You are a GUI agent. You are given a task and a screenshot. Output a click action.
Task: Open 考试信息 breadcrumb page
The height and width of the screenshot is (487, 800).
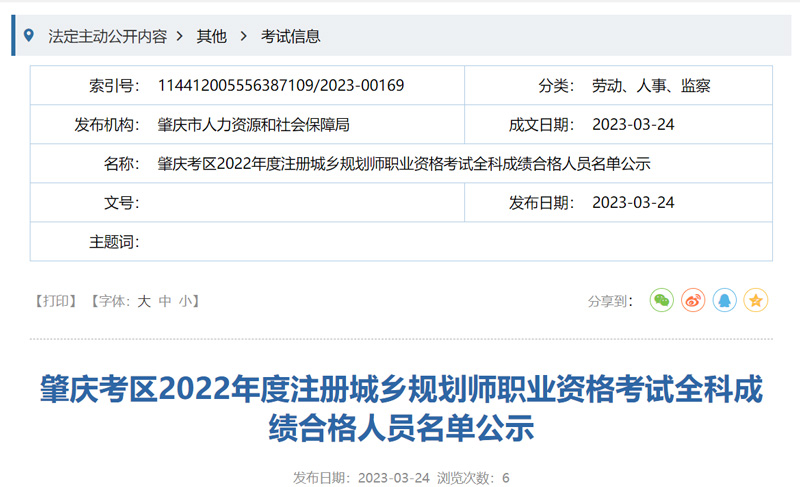(290, 36)
